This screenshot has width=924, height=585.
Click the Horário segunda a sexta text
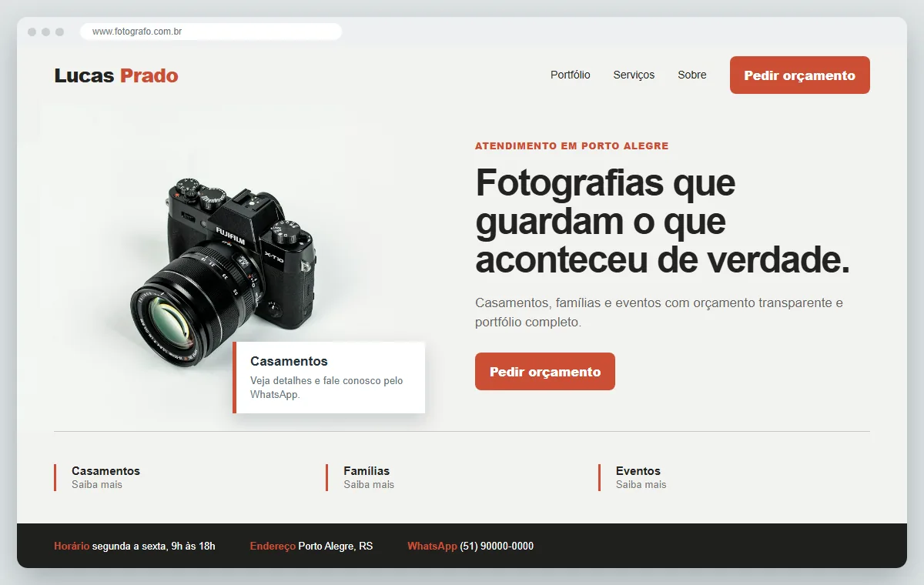[x=135, y=547]
